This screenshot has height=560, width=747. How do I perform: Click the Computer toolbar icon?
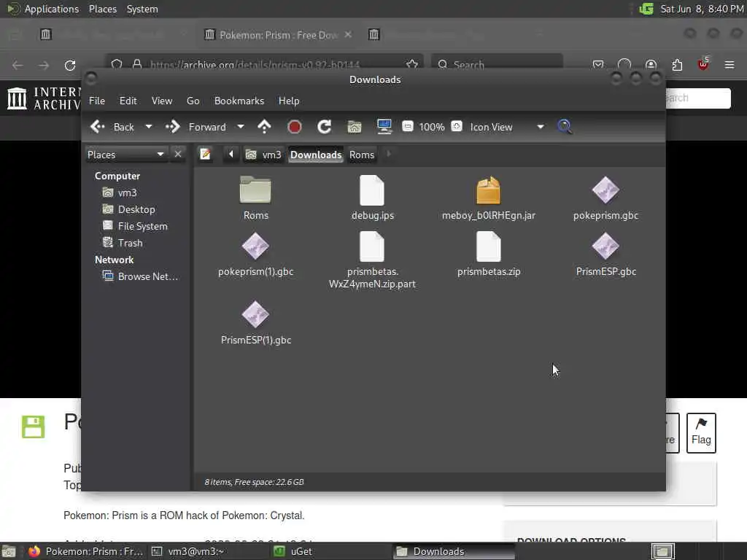click(384, 127)
